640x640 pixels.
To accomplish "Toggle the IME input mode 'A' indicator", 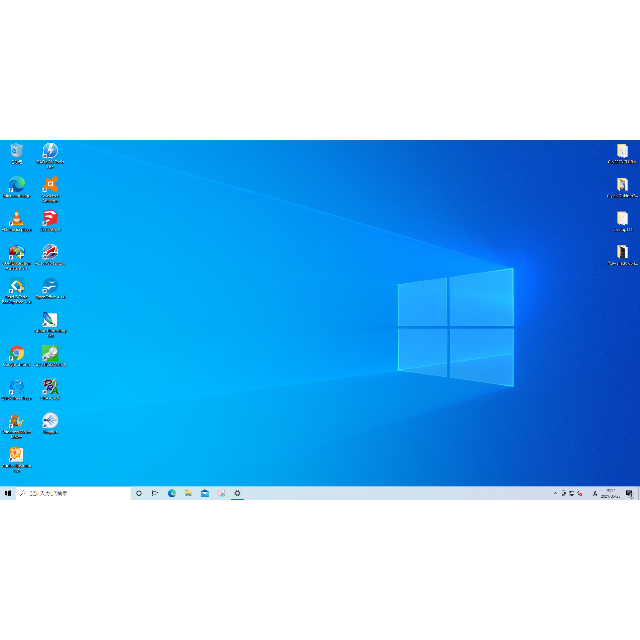I will (595, 493).
